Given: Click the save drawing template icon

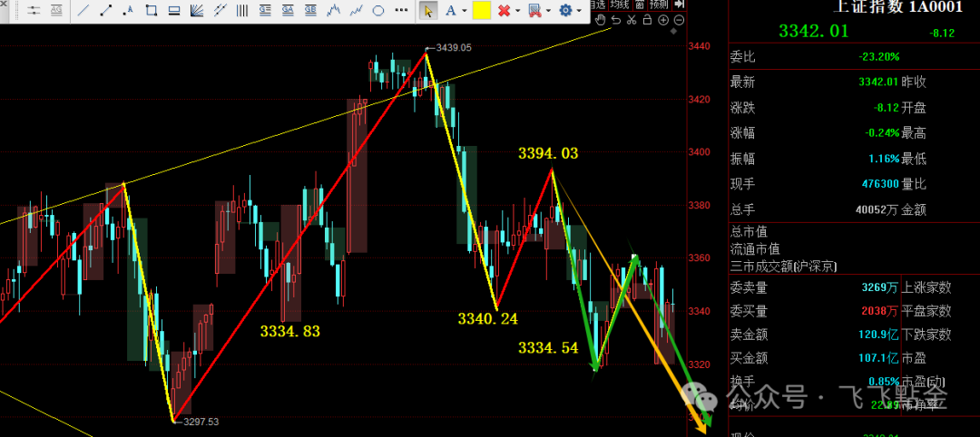Looking at the screenshot, I should [x=534, y=11].
